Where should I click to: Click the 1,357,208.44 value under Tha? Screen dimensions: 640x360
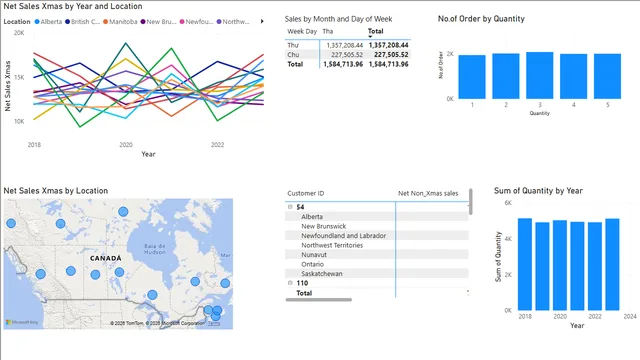tap(344, 45)
